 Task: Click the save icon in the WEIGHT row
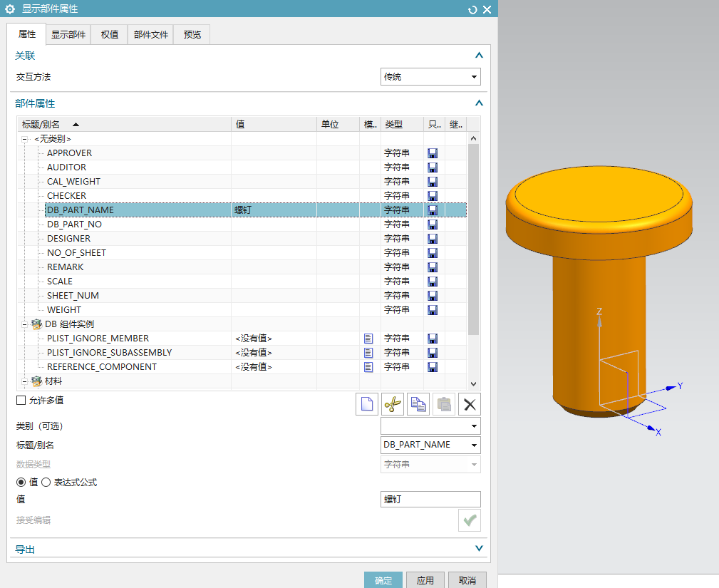tap(433, 309)
